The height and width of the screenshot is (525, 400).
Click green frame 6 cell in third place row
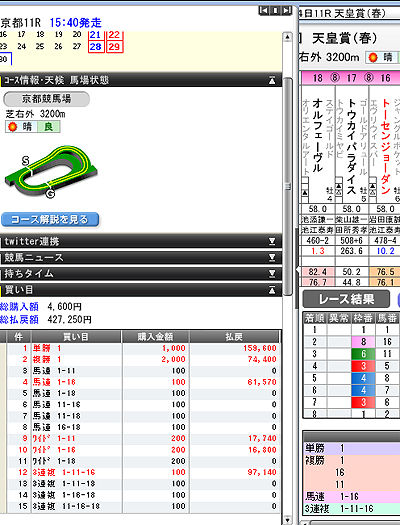(x=363, y=354)
